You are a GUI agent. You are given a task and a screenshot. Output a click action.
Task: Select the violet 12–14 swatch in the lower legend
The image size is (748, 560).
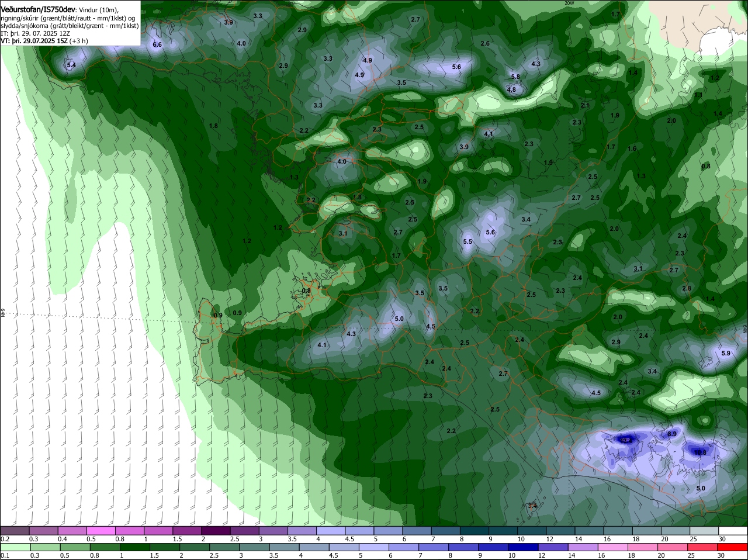coord(554,548)
